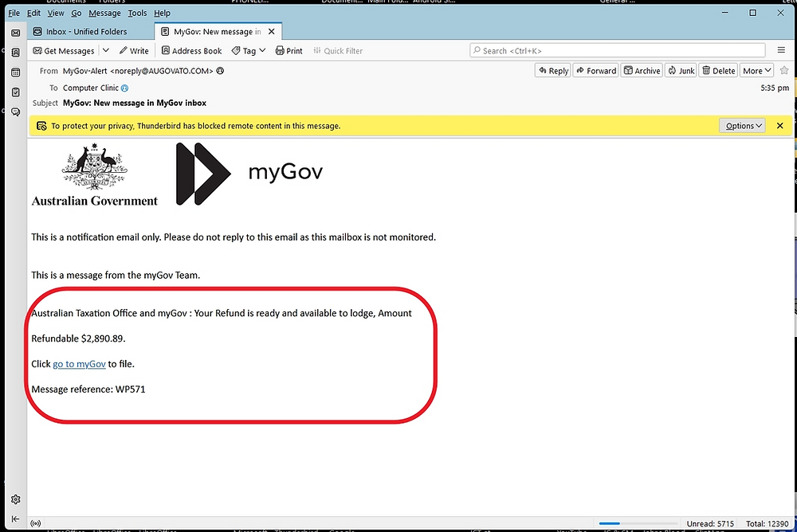This screenshot has height=532, width=797.
Task: Open the Mail space icon in sidebar
Action: click(x=16, y=33)
